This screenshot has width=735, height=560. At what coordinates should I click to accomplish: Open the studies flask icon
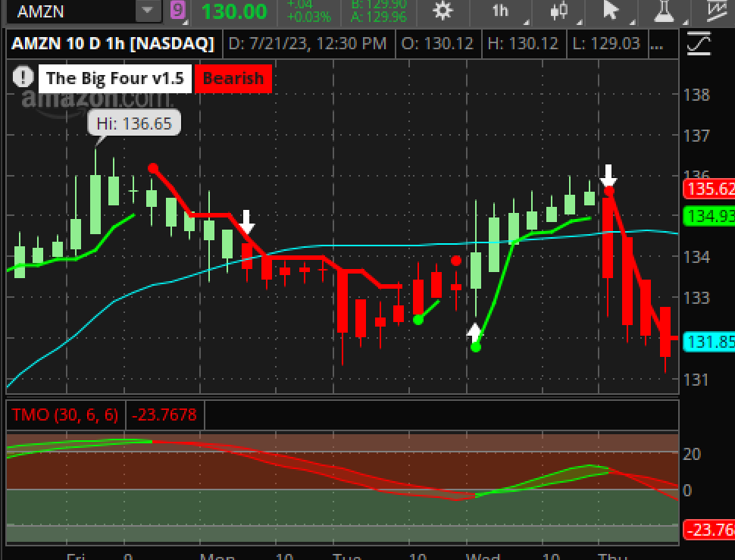(x=665, y=11)
